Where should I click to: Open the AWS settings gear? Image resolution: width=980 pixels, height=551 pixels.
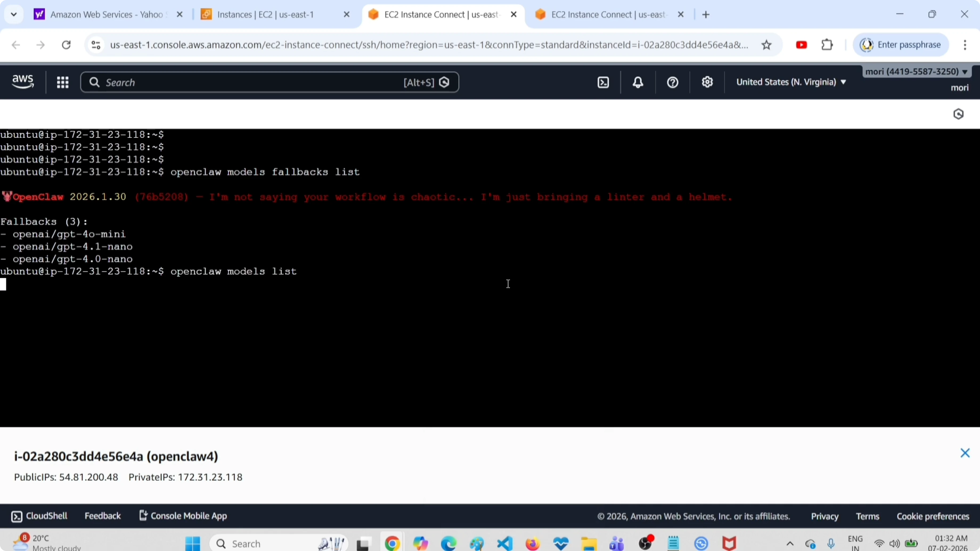coord(707,82)
